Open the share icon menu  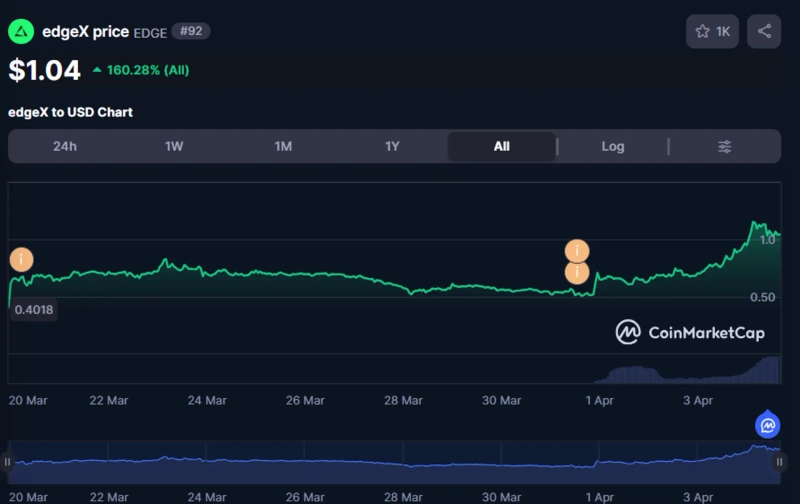tap(764, 32)
